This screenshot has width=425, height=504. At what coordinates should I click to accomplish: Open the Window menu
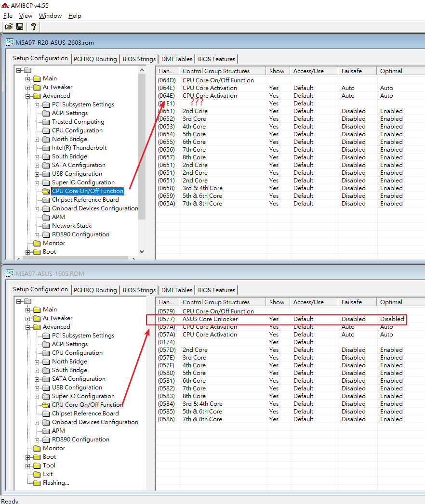50,16
